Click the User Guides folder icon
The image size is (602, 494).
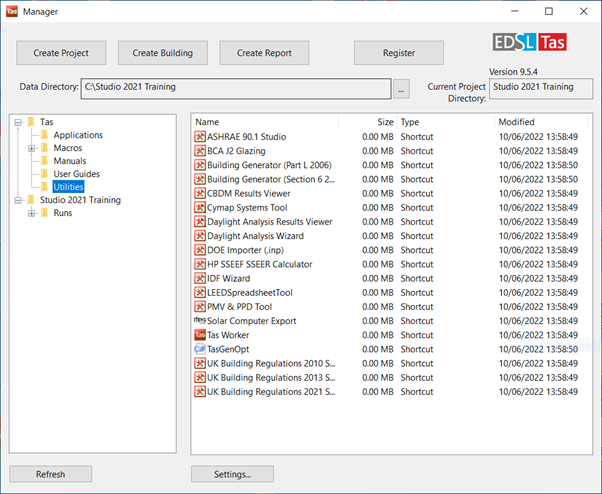pos(45,174)
